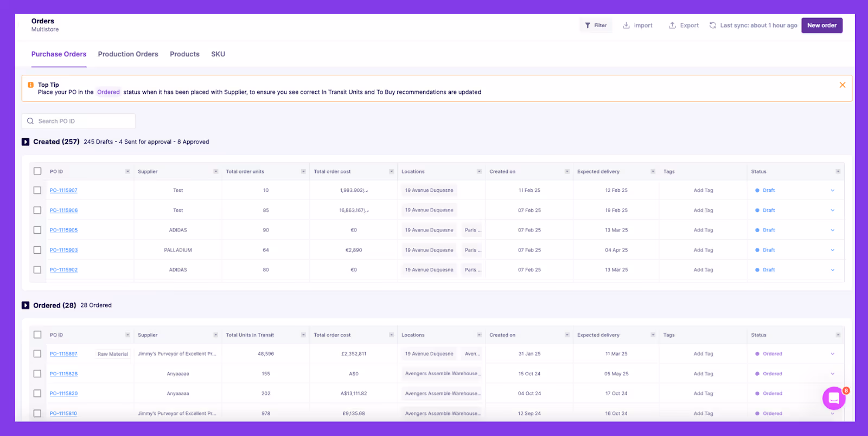Viewport: 868px width, 436px height.
Task: Check the PO-1115903 row checkbox
Action: point(37,250)
